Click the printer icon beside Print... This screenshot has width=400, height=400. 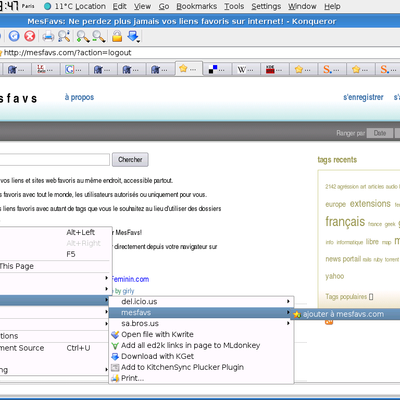point(115,378)
